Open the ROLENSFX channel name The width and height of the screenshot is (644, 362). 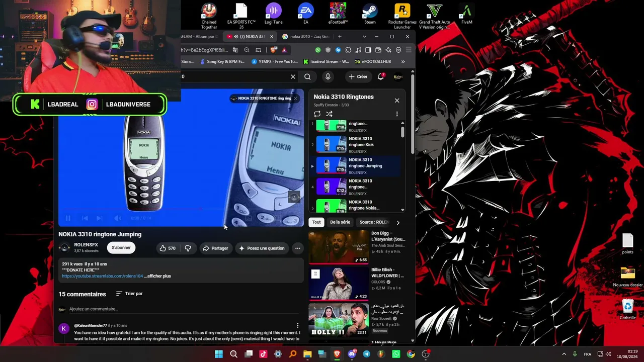(x=86, y=245)
